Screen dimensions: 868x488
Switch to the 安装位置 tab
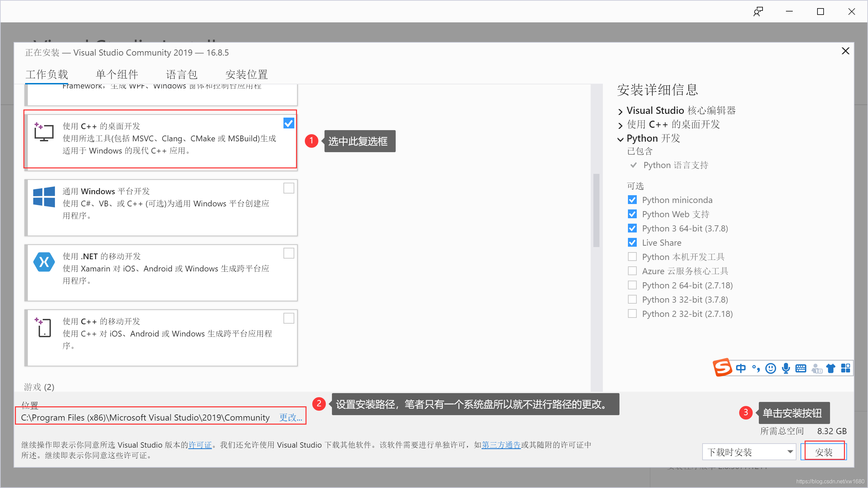point(247,75)
